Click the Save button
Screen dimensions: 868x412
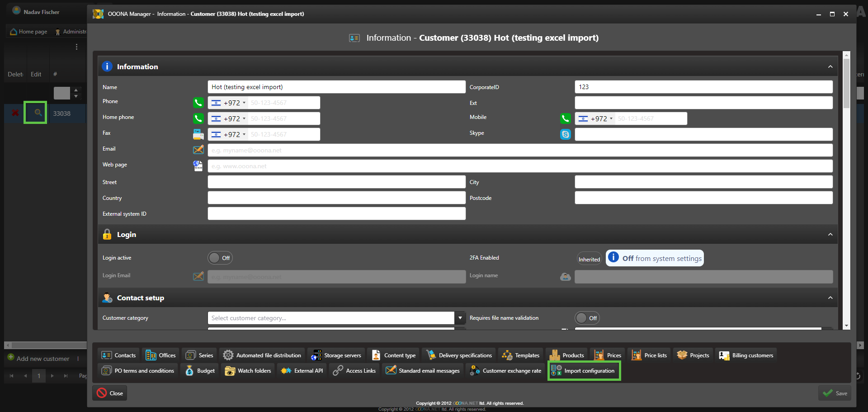pyautogui.click(x=835, y=393)
